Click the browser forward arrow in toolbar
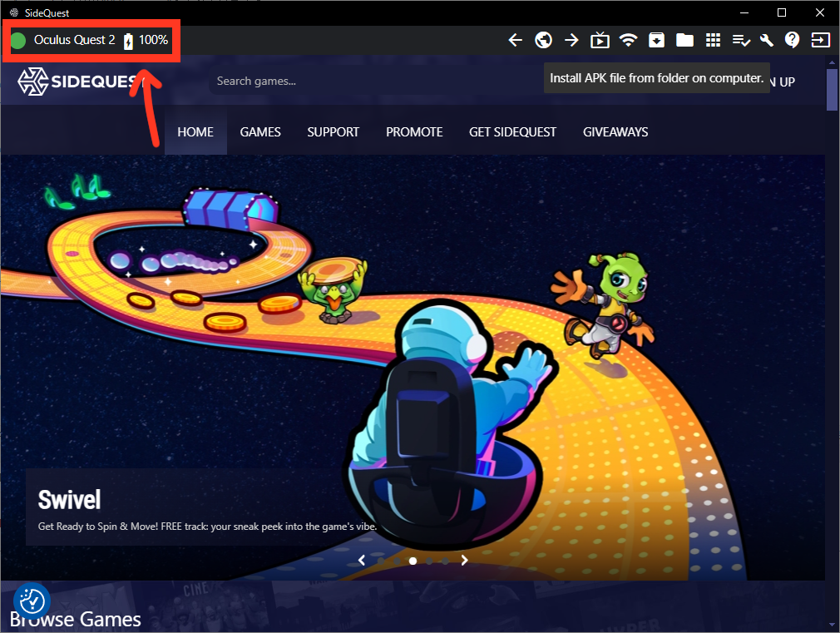The image size is (840, 633). (x=571, y=40)
